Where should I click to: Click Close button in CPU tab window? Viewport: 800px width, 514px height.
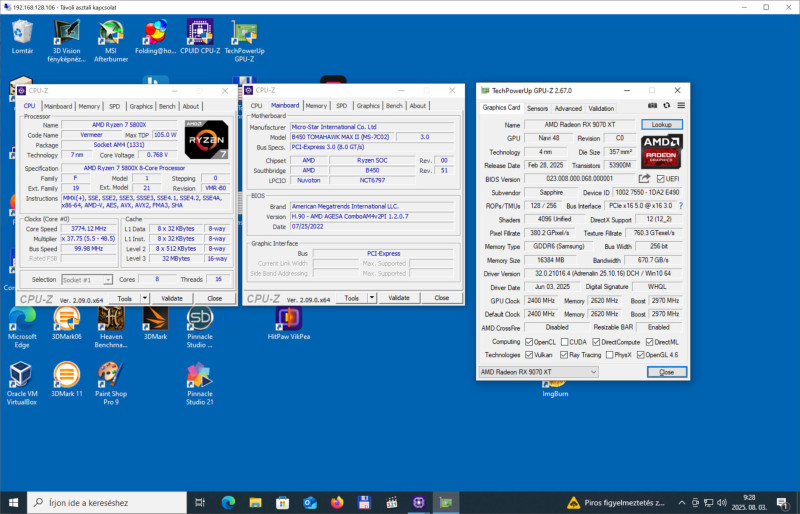point(214,298)
